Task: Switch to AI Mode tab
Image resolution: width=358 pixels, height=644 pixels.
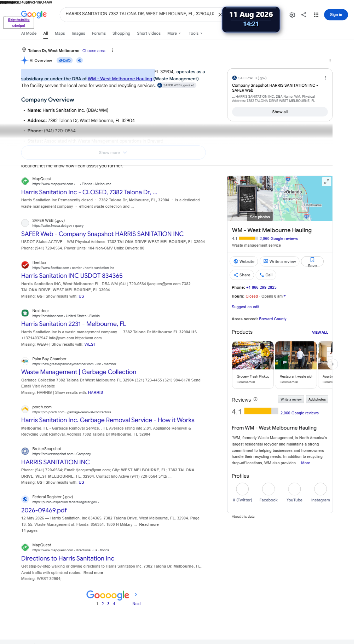Action: pos(29,33)
